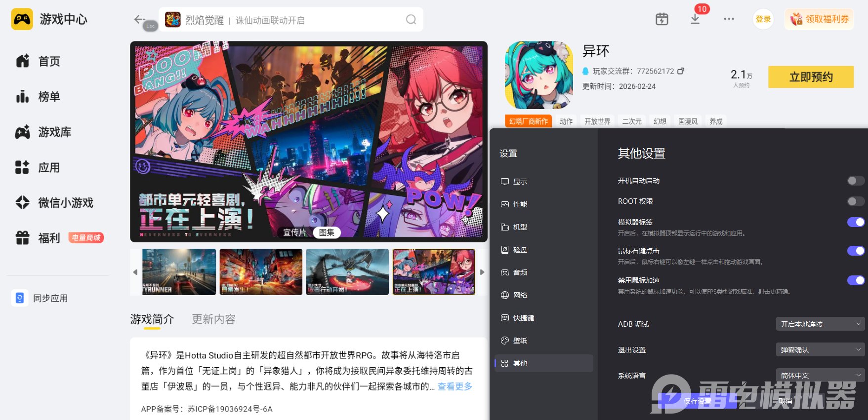The height and width of the screenshot is (420, 868).
Task: Click the 立即预约 reserve button
Action: click(811, 77)
